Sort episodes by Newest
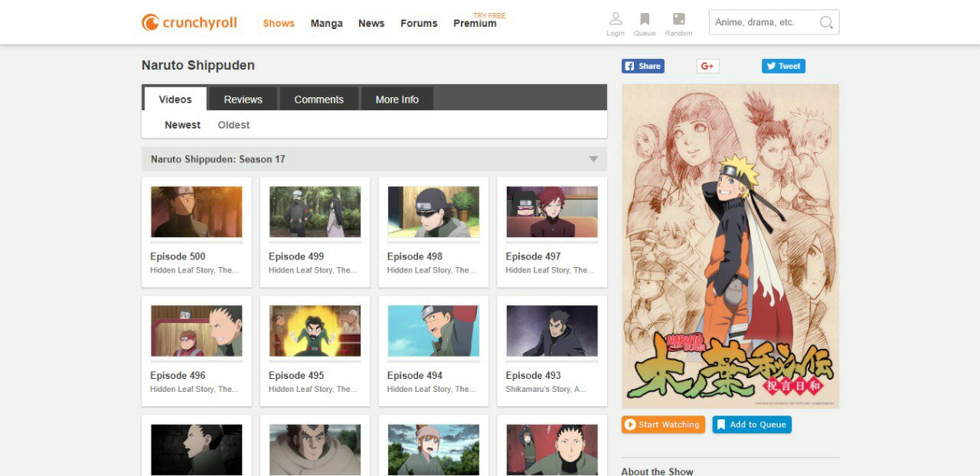The image size is (980, 476). (x=183, y=125)
